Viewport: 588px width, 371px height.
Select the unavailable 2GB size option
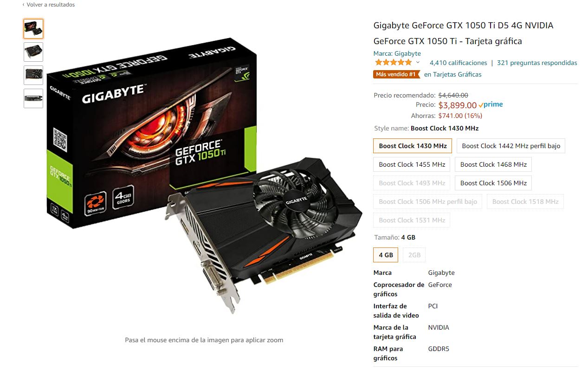(x=414, y=255)
